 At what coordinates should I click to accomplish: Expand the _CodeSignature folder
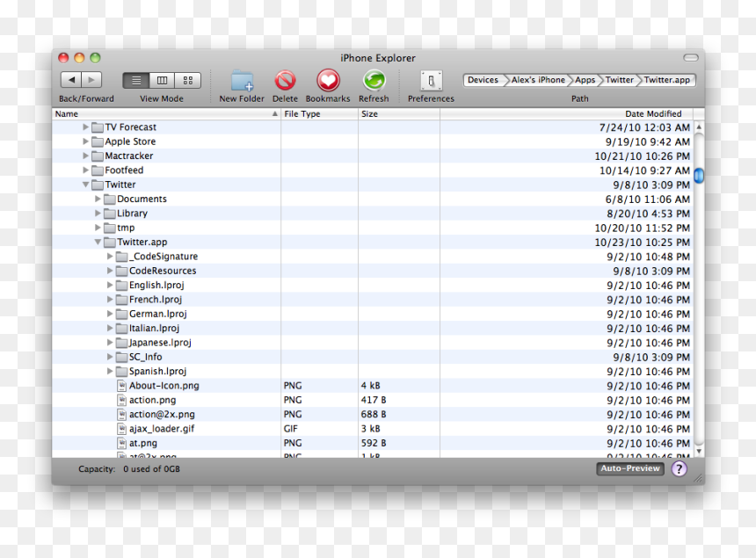[x=110, y=257]
